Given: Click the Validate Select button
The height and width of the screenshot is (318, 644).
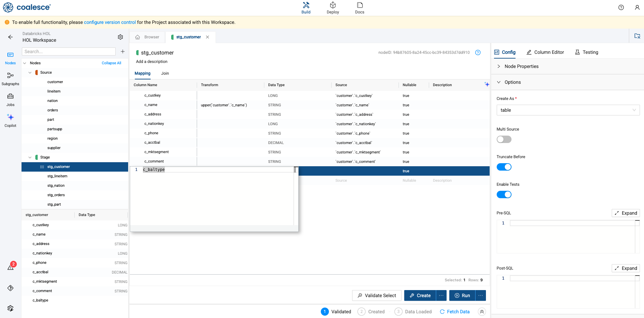Looking at the screenshot, I should pos(377,295).
